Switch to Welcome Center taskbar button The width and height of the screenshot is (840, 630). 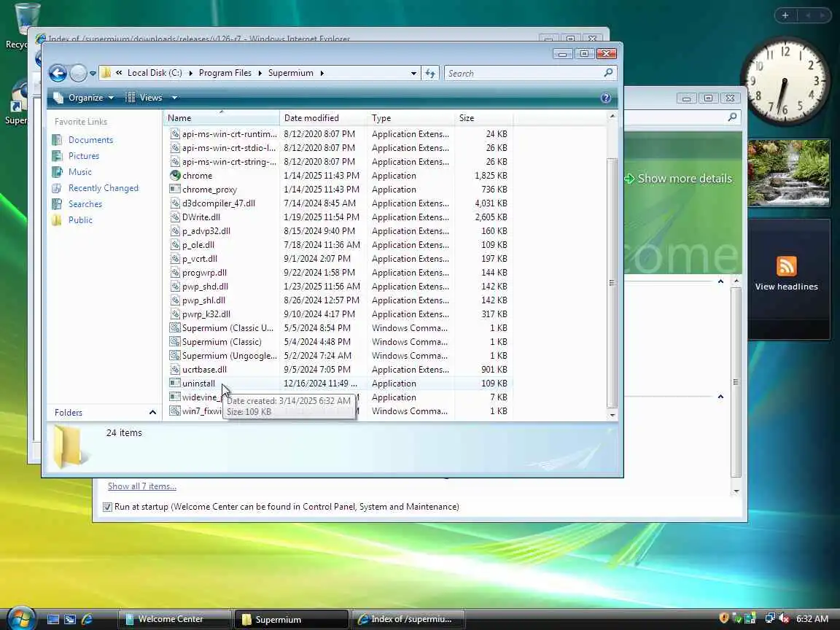coord(174,619)
